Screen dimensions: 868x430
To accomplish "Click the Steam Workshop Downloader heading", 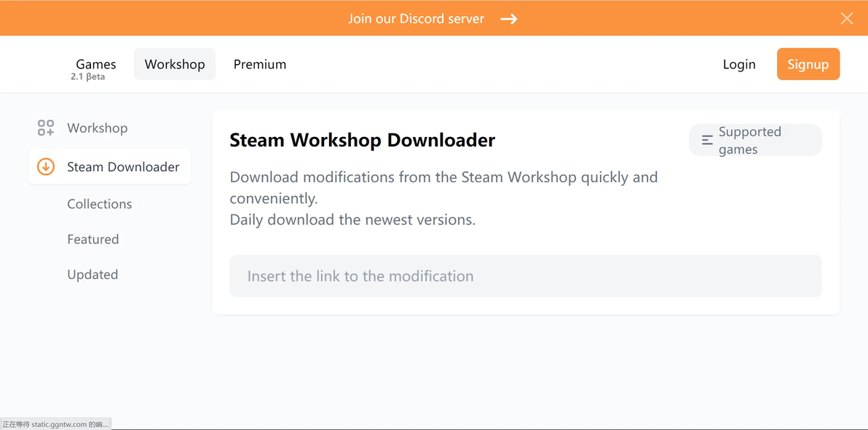I will pyautogui.click(x=362, y=140).
